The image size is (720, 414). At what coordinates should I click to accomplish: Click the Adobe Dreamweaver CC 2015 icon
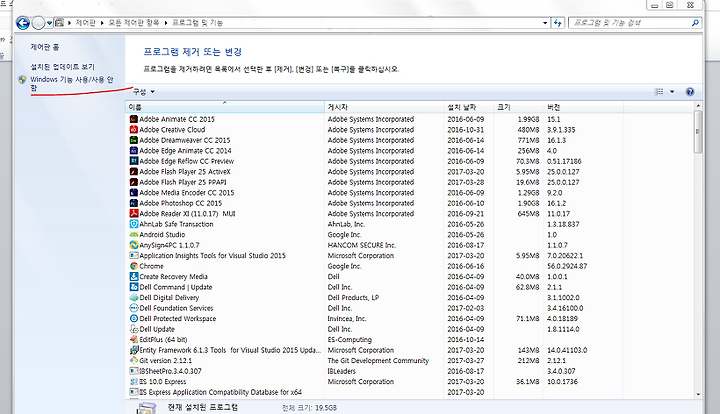pyautogui.click(x=134, y=140)
